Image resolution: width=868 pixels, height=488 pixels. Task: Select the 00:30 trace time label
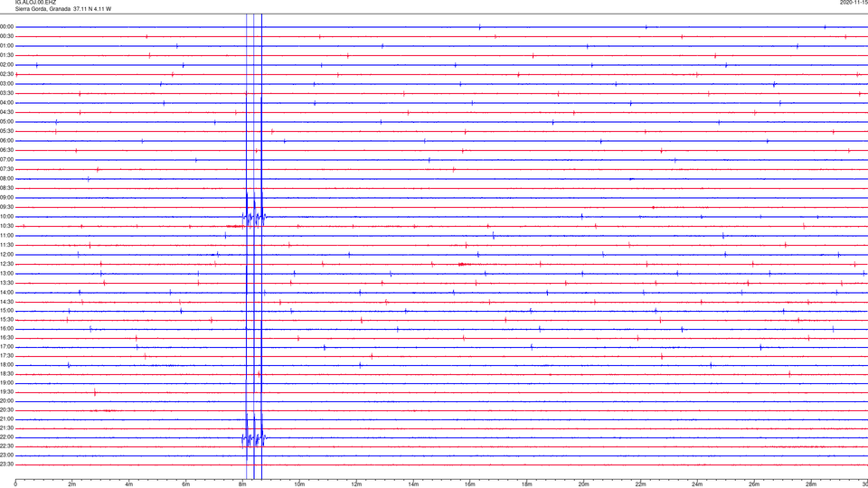(7, 36)
